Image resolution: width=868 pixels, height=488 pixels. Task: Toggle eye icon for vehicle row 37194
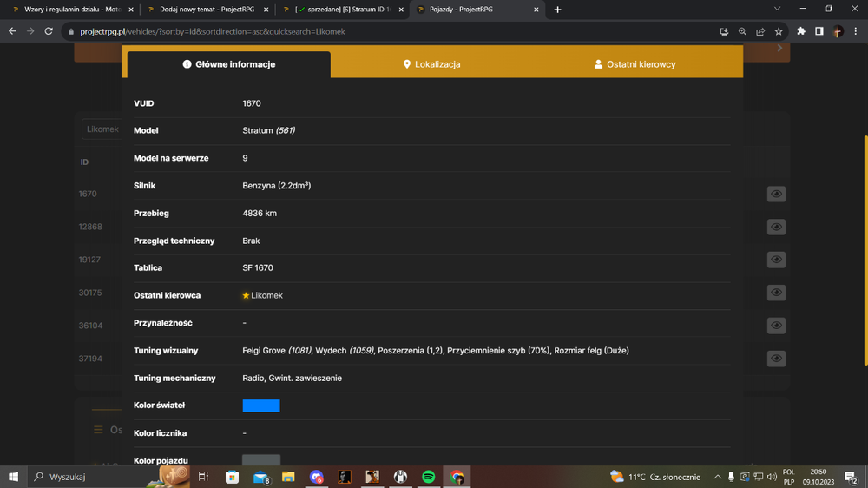pos(776,359)
